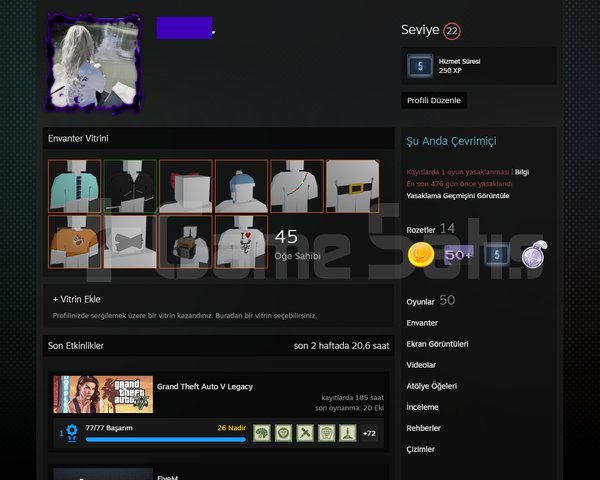Viewport: 600px width, 480px height.
Task: Open Ekran Görüntüleri in the sidebar
Action: [437, 344]
